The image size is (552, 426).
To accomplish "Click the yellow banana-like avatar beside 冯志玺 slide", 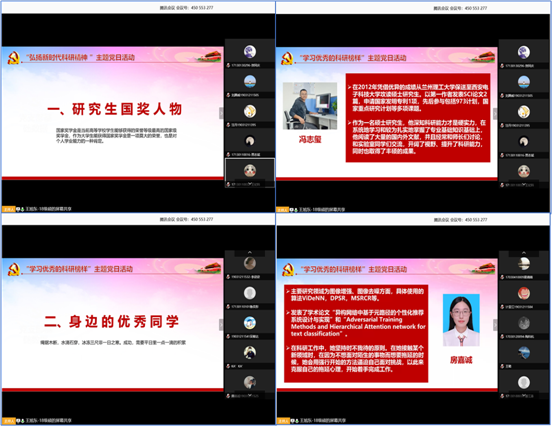I will (523, 112).
